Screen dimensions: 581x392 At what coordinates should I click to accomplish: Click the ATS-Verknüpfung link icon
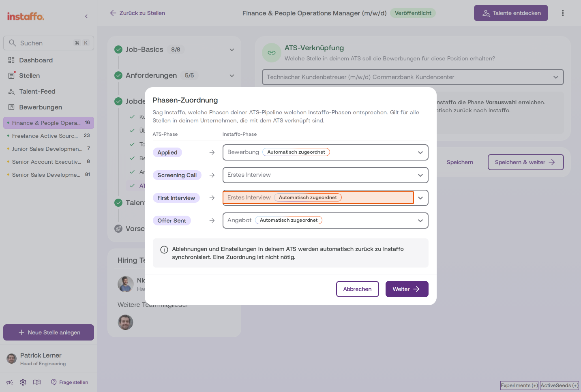pos(272,53)
